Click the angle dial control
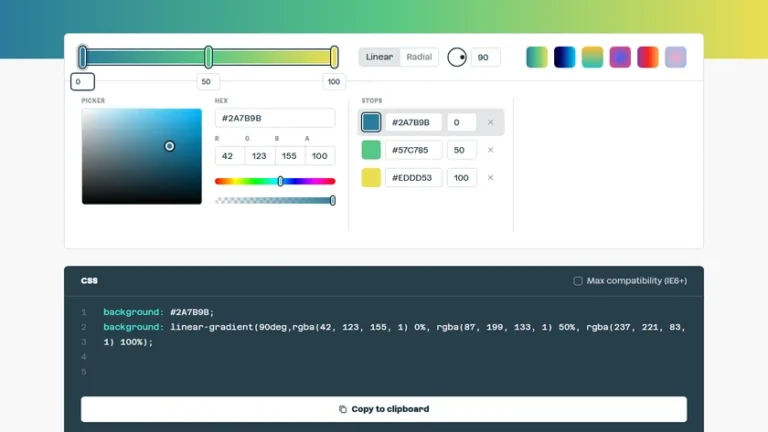 coord(457,57)
